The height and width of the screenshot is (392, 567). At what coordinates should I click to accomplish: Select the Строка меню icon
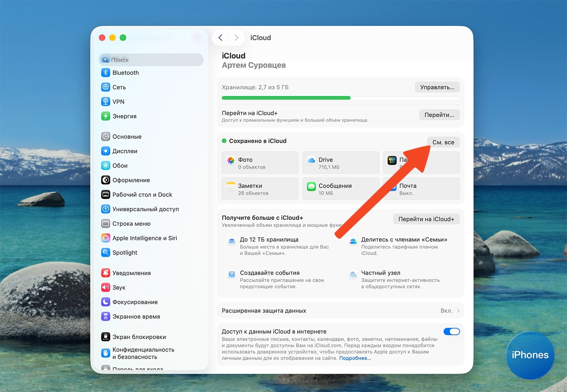pyautogui.click(x=105, y=224)
